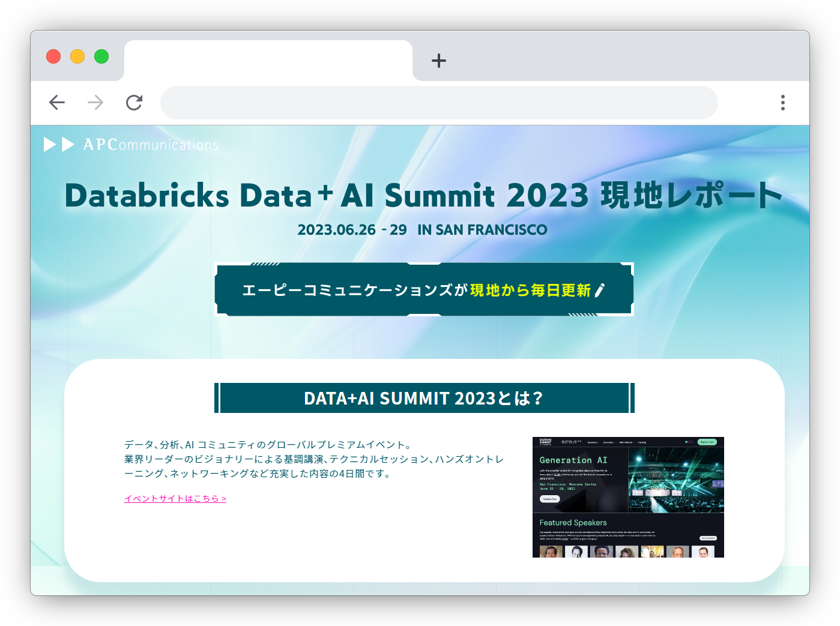Click the red close window button
Screen dimensions: 840x626
pyautogui.click(x=53, y=56)
